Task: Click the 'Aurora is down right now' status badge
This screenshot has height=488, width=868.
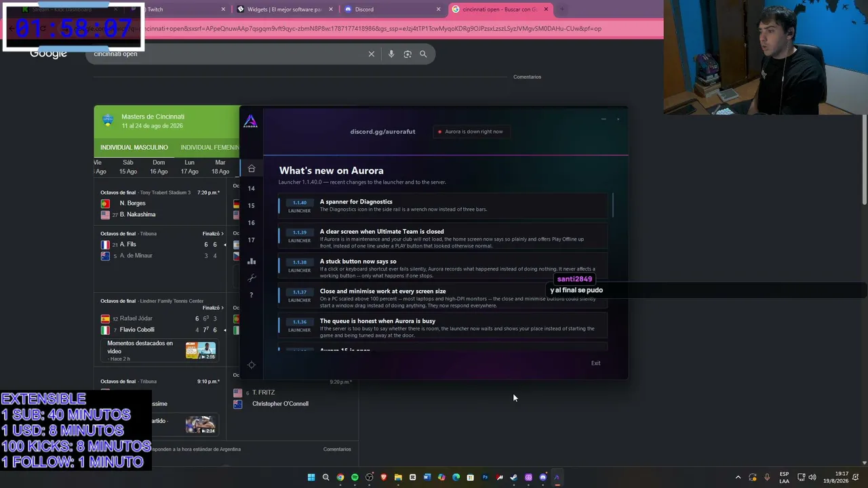Action: click(471, 131)
